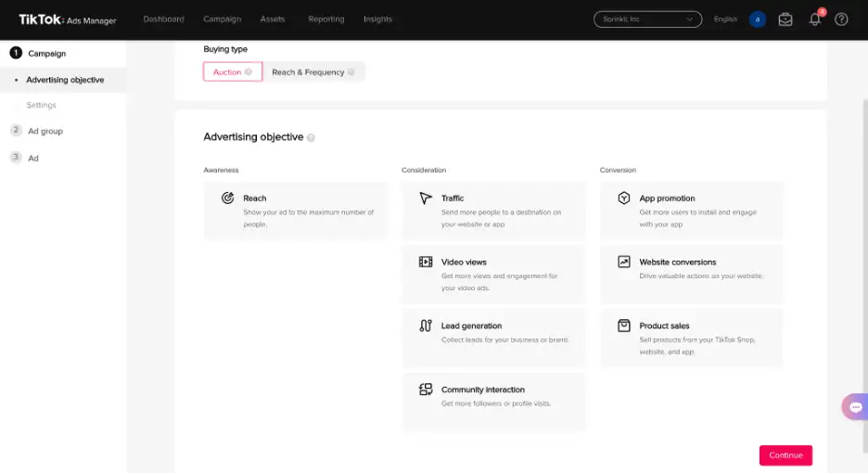Click the Website conversions chart icon
Screen dimensions: 868x473
(624, 262)
